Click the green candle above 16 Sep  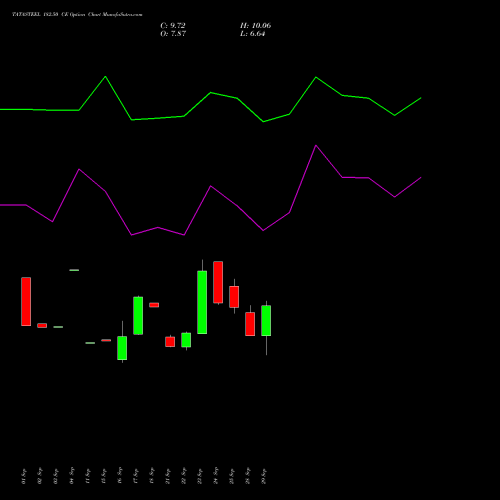(122, 348)
